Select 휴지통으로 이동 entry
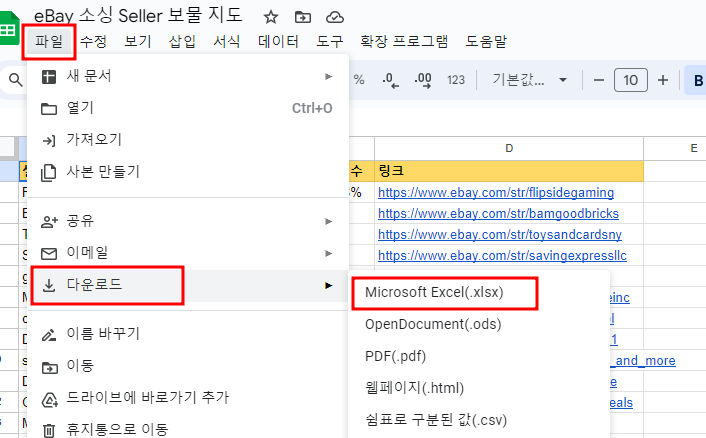Viewport: 706px width, 438px height. [x=188, y=430]
